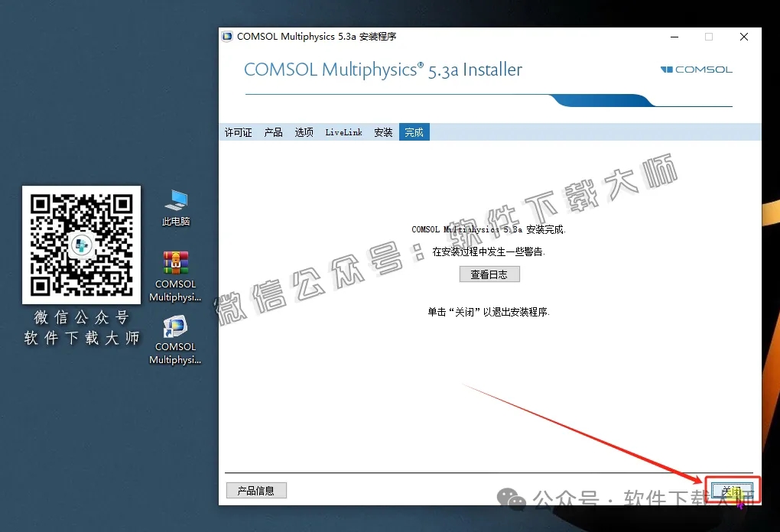Viewport: 780px width, 532px height.
Task: Select the 选项 tab
Action: pos(304,131)
